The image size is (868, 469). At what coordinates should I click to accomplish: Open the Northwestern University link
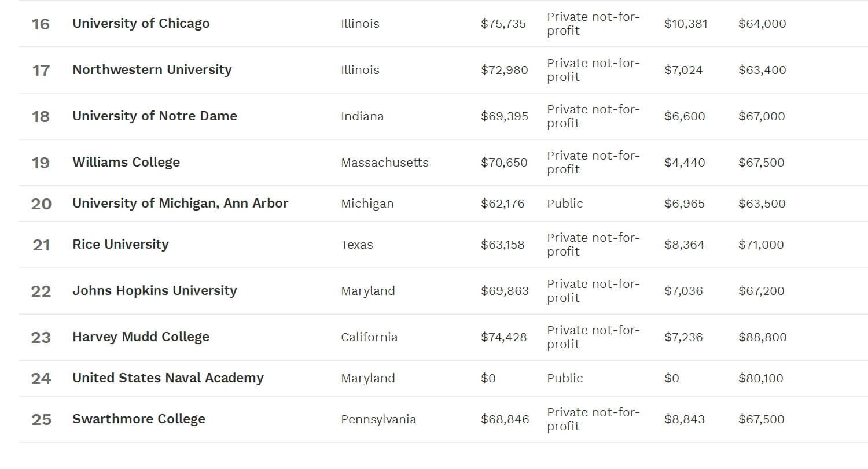tap(152, 70)
